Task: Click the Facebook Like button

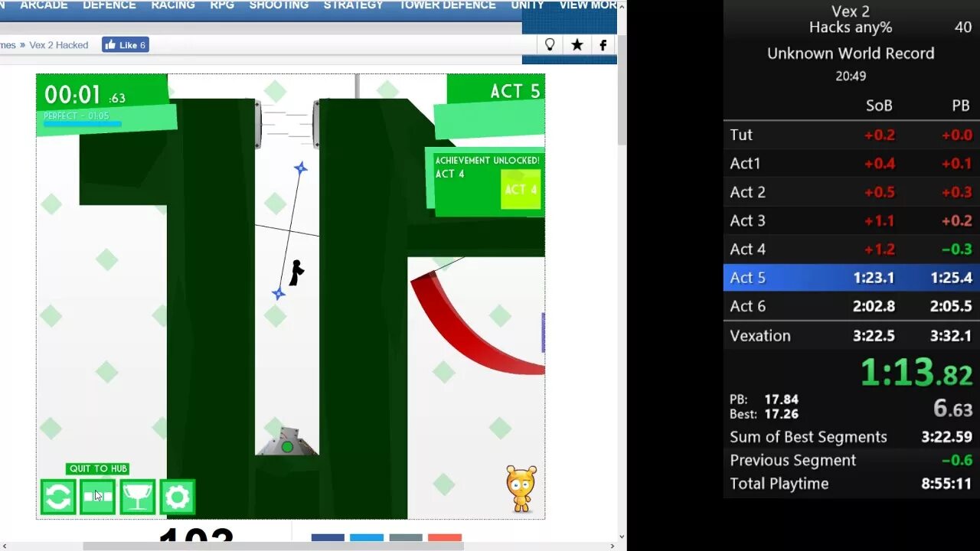Action: coord(126,45)
